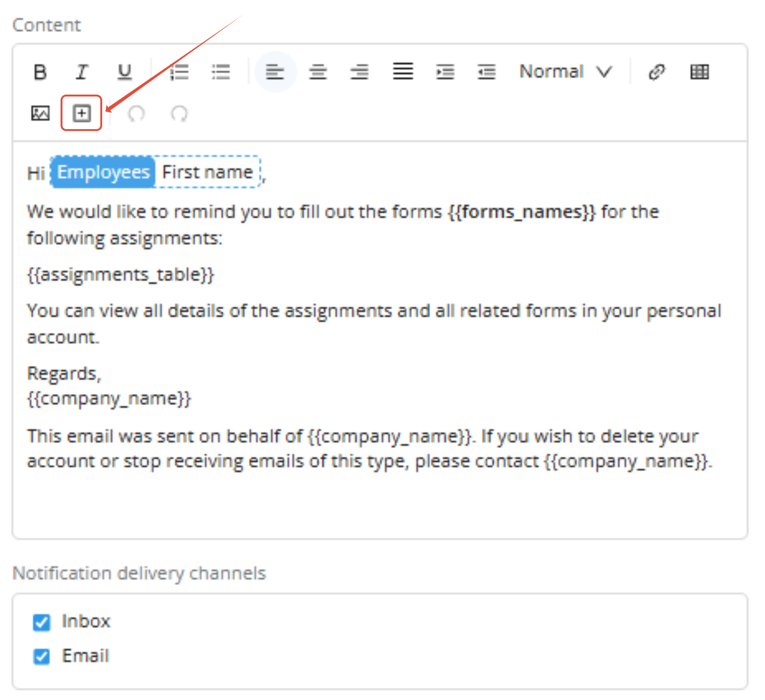Underline the selected text
765x700 pixels.
(x=124, y=72)
